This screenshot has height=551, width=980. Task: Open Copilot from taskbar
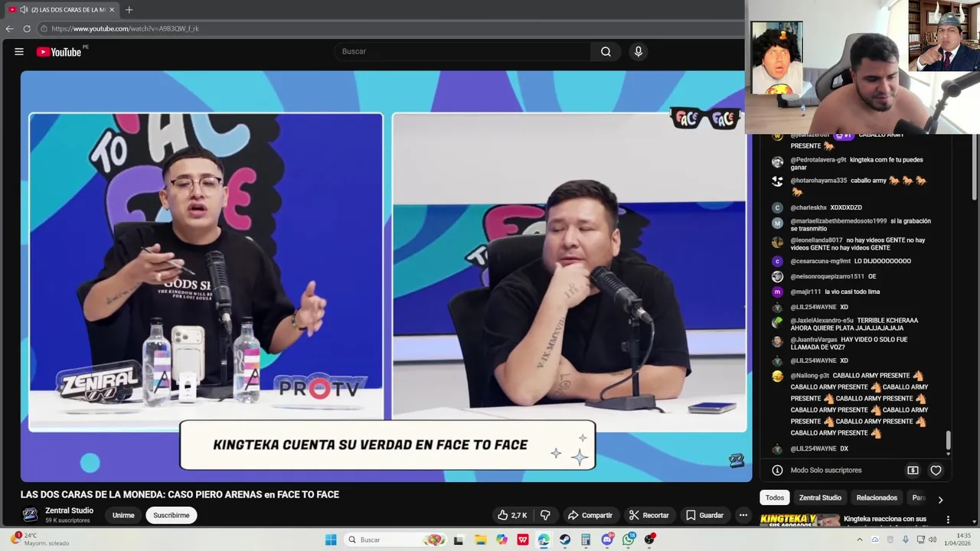coord(501,540)
